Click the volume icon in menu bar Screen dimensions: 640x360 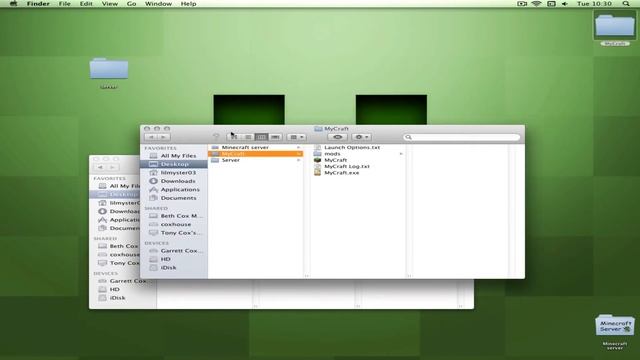point(565,4)
